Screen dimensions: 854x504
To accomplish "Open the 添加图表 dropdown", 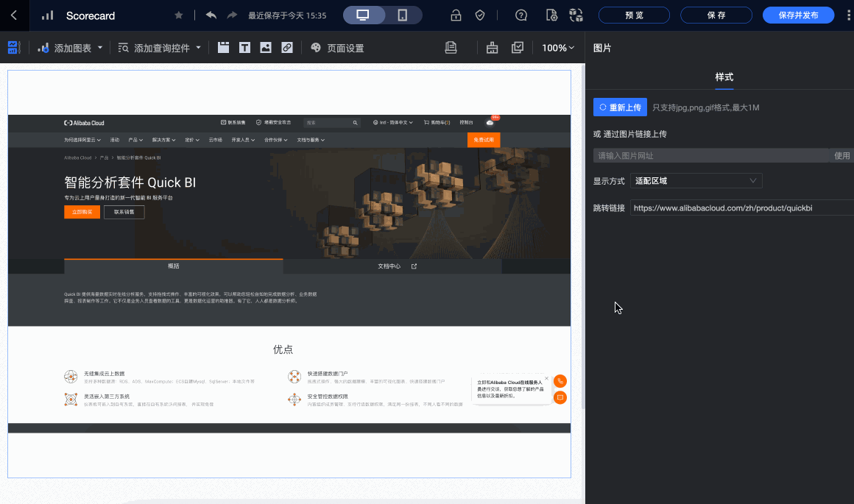I will click(71, 48).
